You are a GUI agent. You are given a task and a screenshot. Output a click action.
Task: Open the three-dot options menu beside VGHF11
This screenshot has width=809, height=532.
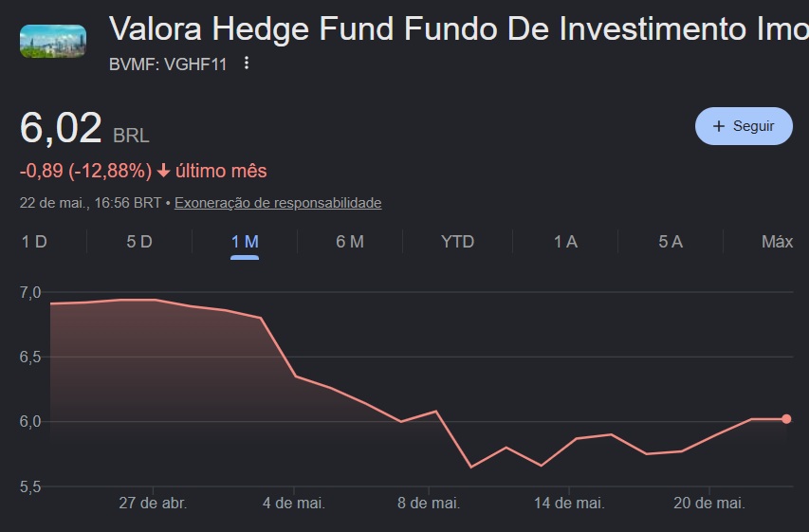[x=247, y=63]
